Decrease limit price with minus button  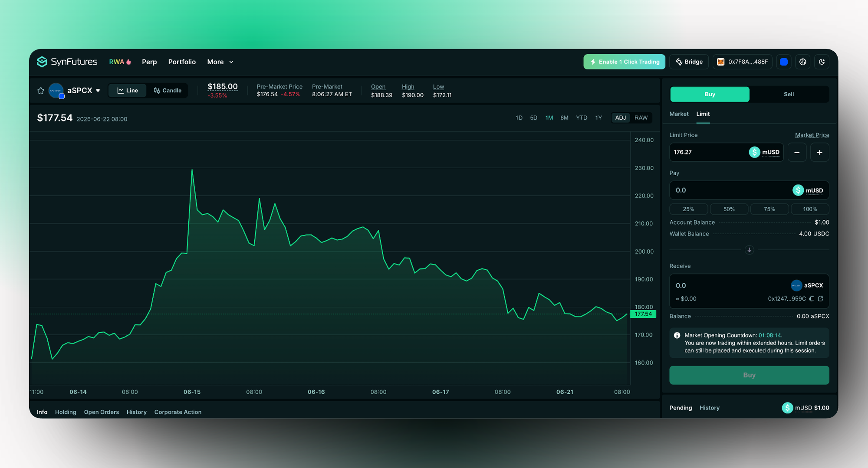coord(797,152)
